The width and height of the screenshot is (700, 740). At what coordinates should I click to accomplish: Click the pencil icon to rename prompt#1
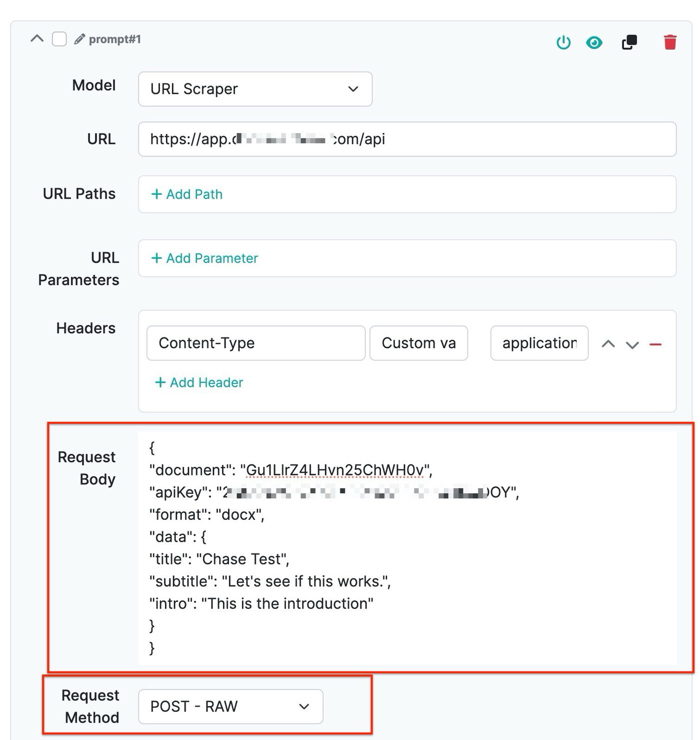[x=79, y=39]
